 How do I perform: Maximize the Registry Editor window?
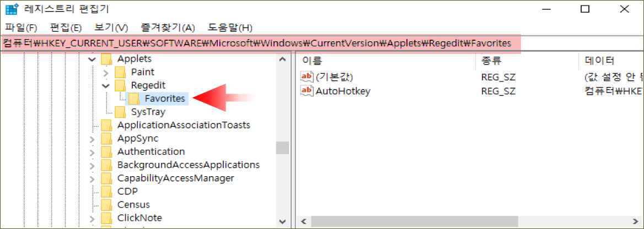(585, 9)
